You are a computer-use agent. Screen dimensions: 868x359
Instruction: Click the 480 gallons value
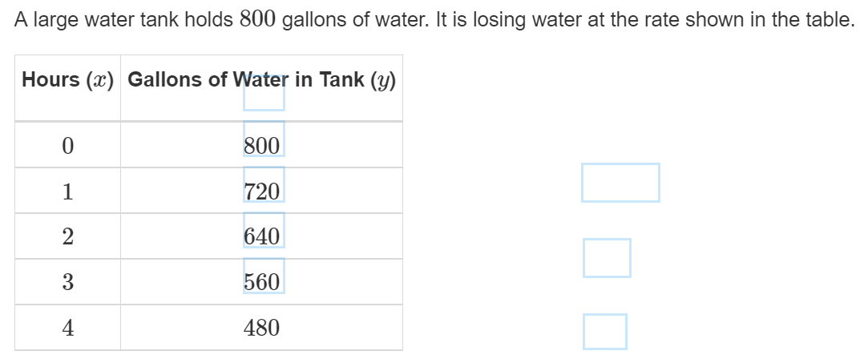tap(262, 328)
